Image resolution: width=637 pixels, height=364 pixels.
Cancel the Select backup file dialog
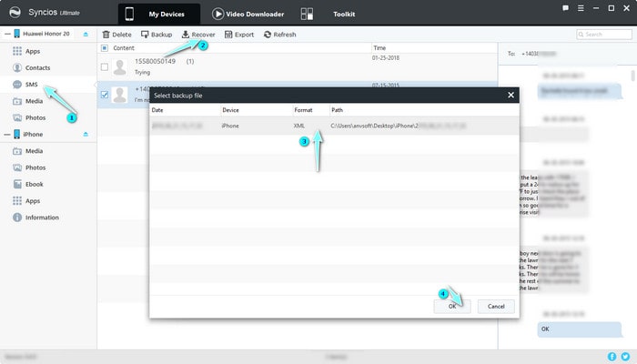click(496, 306)
